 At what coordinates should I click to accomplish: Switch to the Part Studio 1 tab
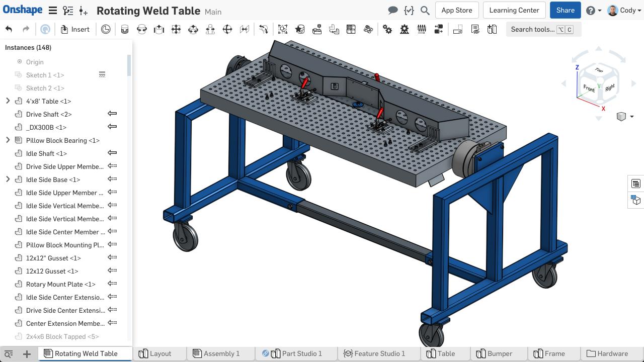pyautogui.click(x=302, y=353)
